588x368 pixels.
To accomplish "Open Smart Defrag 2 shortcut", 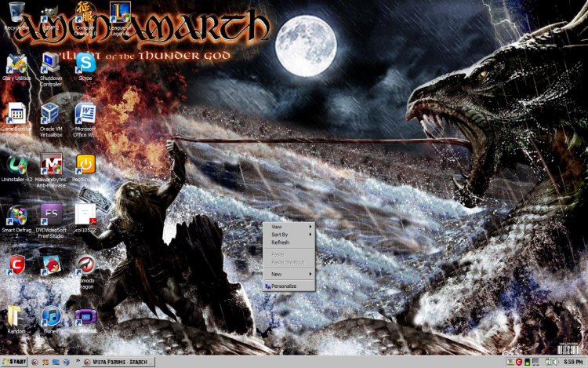I will [x=16, y=222].
